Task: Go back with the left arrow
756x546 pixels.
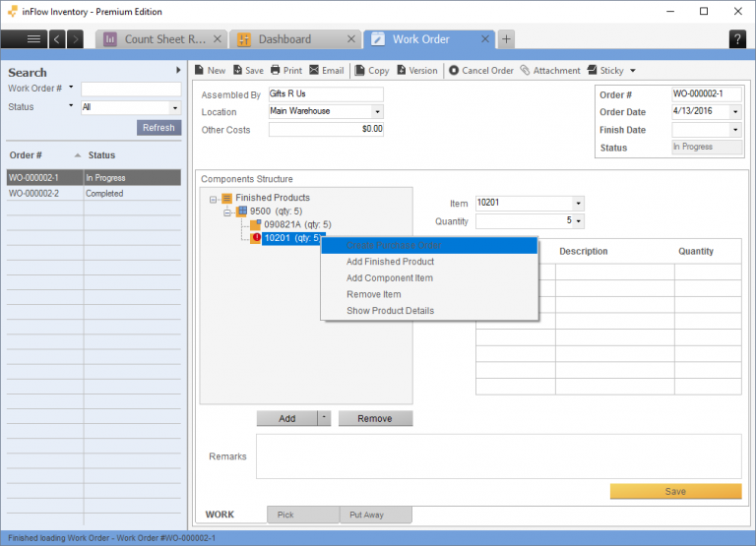Action: (x=56, y=39)
